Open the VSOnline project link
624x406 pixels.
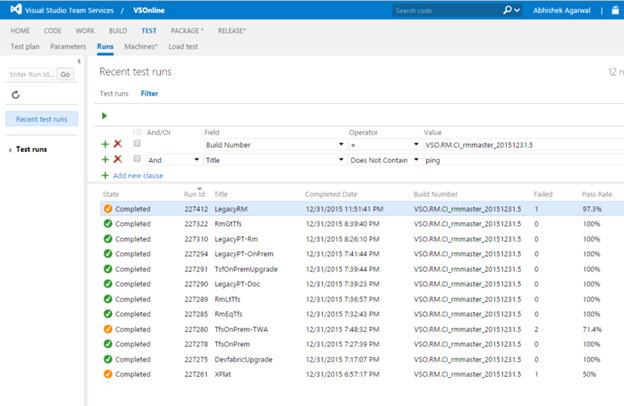click(x=149, y=10)
